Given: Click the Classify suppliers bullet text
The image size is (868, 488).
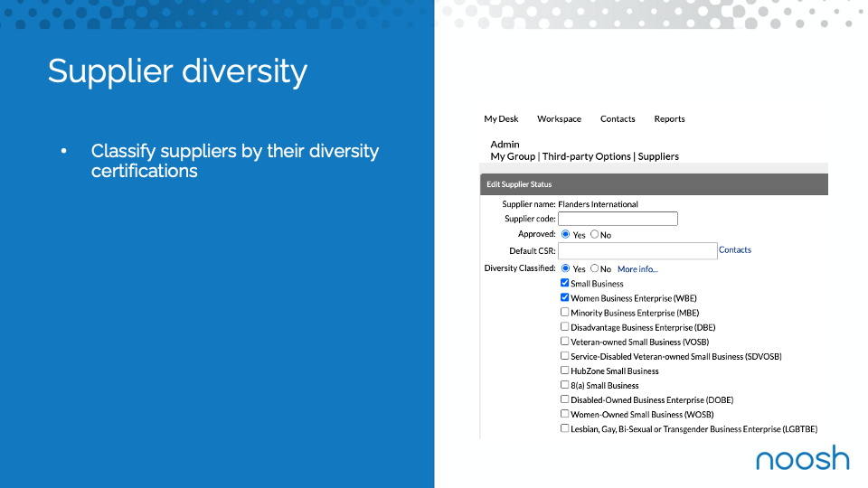Looking at the screenshot, I should click(x=235, y=161).
